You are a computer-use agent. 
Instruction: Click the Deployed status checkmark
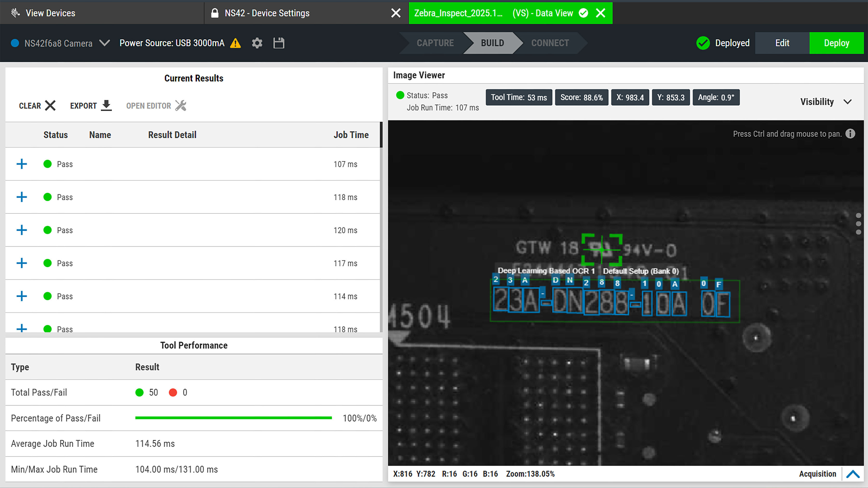pyautogui.click(x=703, y=43)
